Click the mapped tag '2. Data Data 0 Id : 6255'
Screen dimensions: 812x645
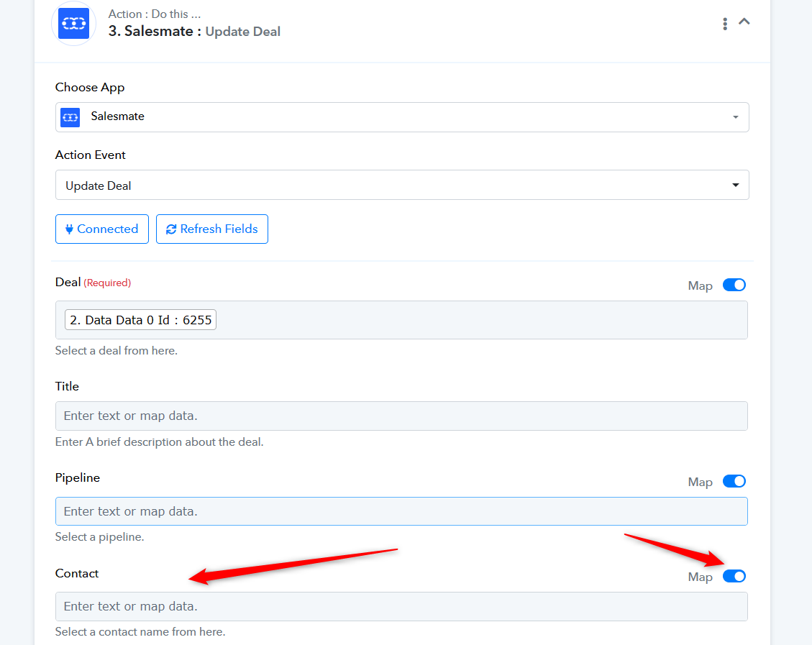tap(140, 320)
